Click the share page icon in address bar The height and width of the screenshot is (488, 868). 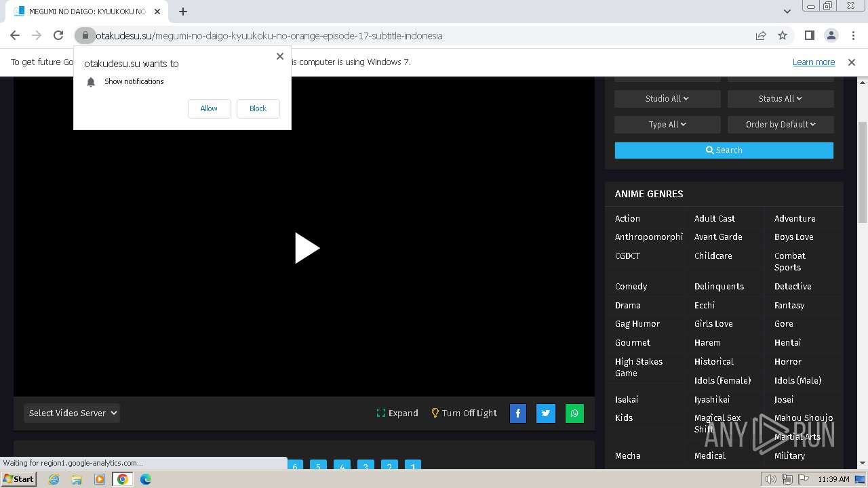click(761, 35)
